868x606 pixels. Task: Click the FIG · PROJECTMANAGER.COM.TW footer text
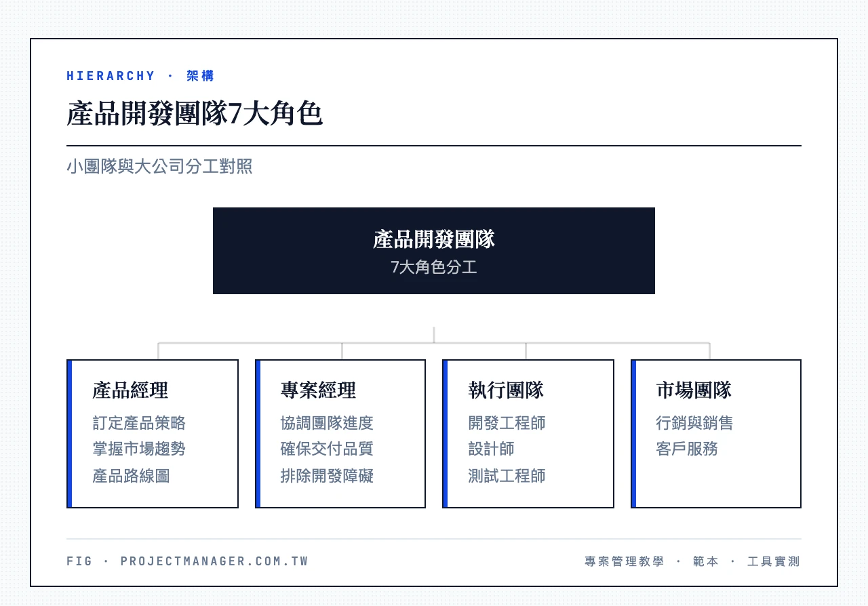tap(188, 561)
